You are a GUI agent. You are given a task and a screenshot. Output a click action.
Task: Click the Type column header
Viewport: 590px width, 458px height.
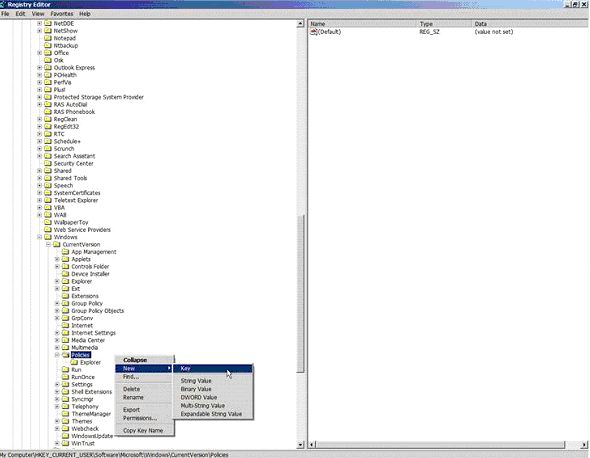[x=444, y=24]
